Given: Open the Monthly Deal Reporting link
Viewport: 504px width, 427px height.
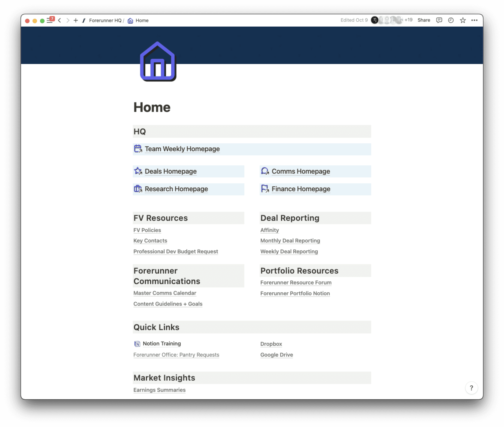Looking at the screenshot, I should (x=290, y=241).
